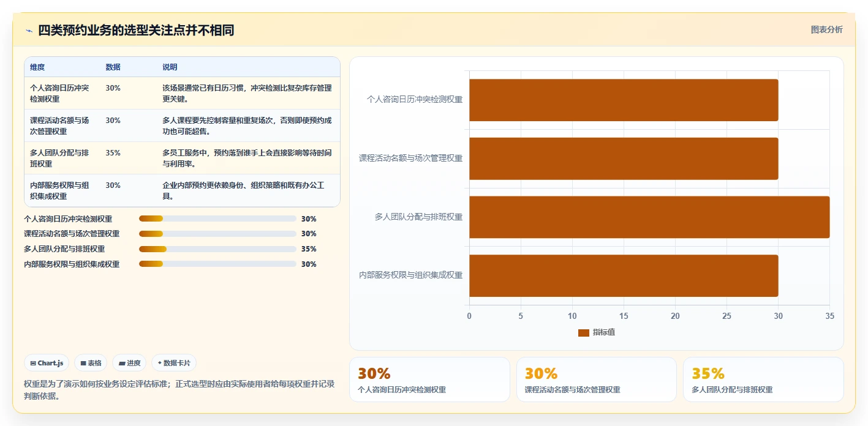
Task: Open the 30% 个人咨询日历冲突检测权重 data card
Action: (429, 379)
